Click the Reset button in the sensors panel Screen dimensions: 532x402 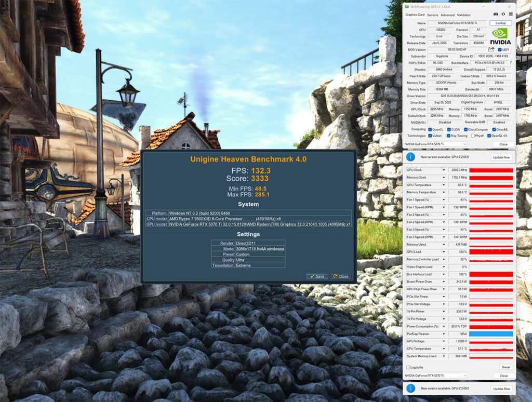[506, 367]
